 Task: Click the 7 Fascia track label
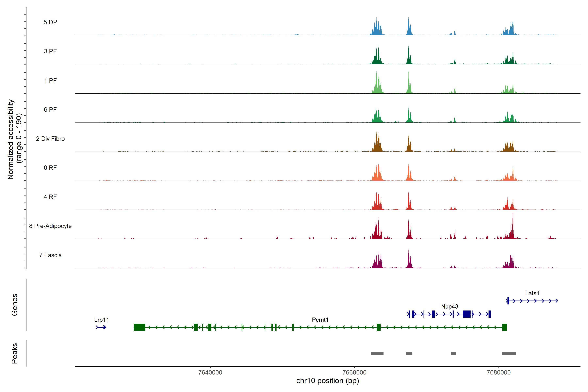50,255
